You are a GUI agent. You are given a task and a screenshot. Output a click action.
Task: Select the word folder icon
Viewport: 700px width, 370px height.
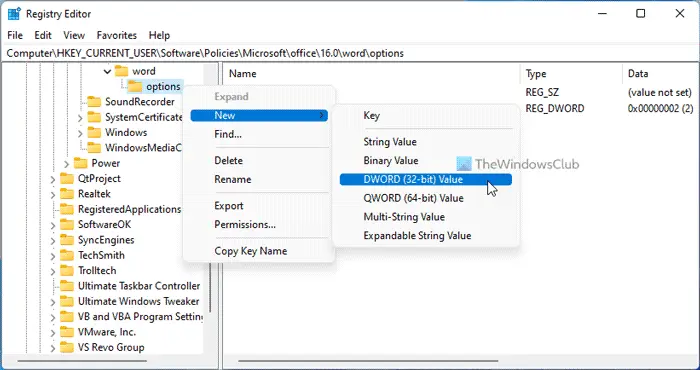click(x=121, y=71)
